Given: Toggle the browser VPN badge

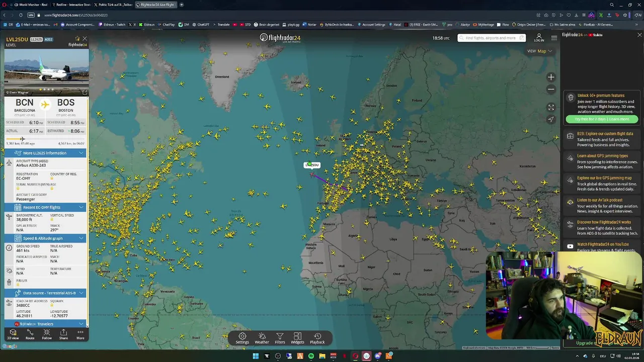Looking at the screenshot, I should [x=31, y=15].
